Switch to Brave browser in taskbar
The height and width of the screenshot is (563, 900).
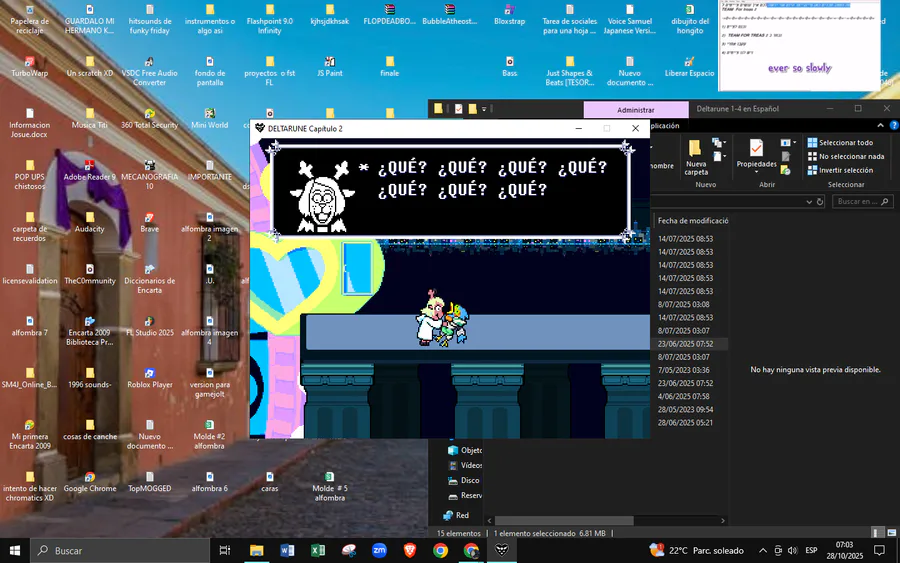[x=410, y=550]
